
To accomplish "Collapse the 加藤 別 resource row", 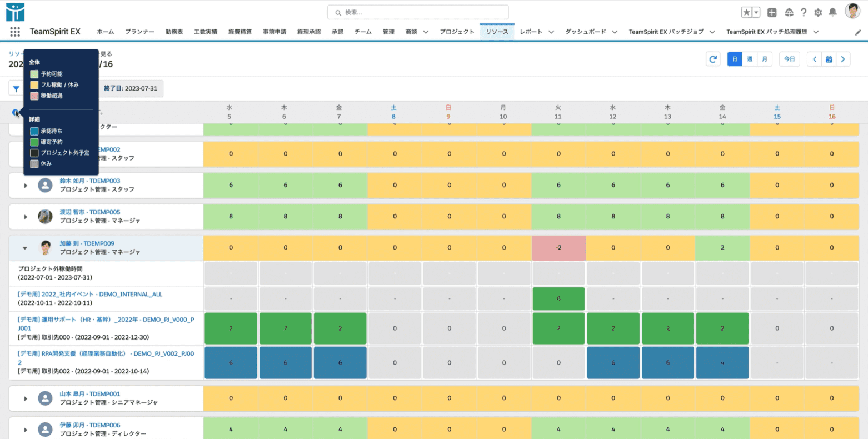I will [25, 248].
